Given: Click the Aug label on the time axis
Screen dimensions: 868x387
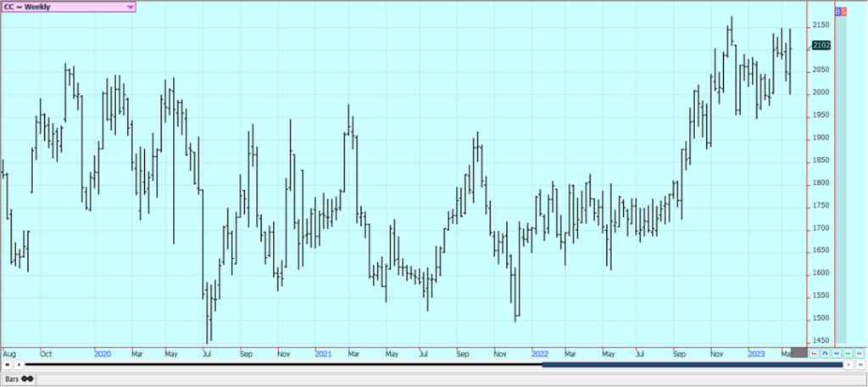Looking at the screenshot, I should 8,354.
